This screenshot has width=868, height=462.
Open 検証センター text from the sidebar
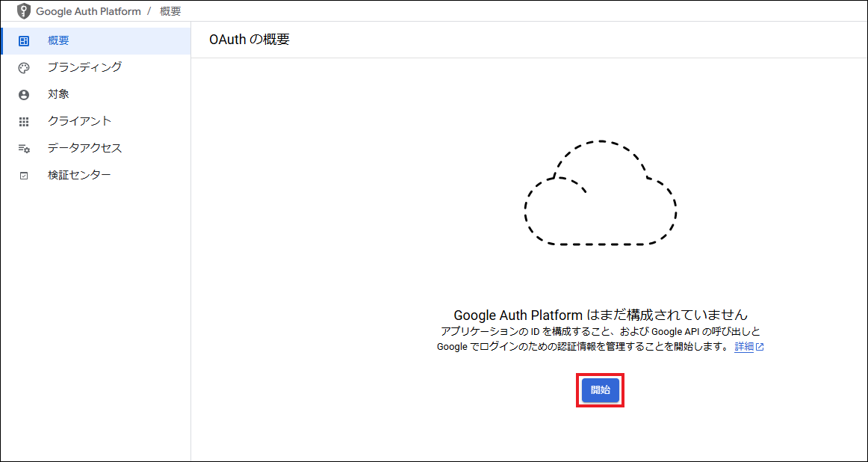point(79,175)
